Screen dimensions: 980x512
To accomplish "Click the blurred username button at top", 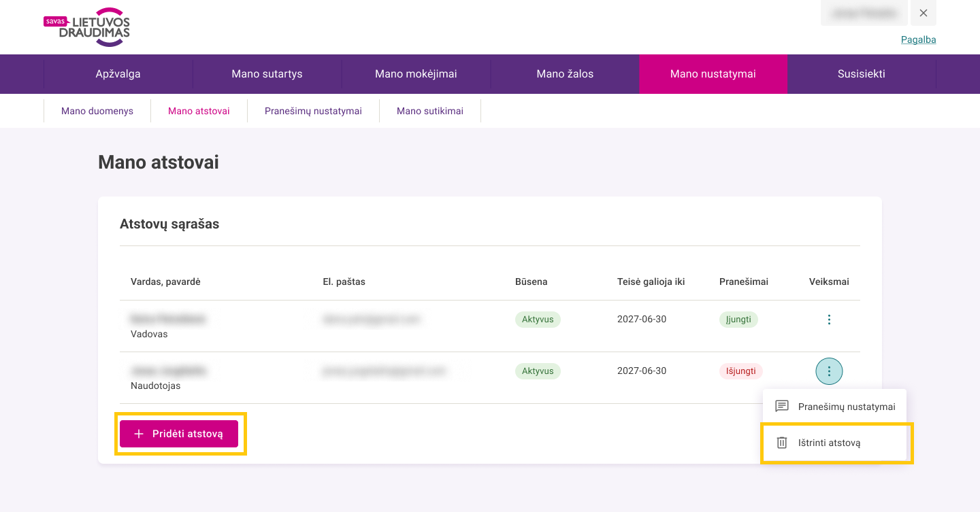I will (864, 13).
